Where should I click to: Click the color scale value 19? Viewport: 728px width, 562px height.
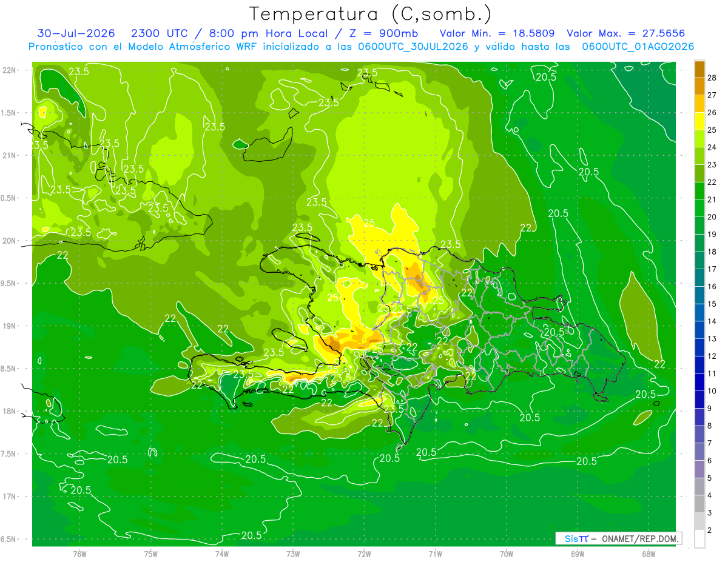click(x=712, y=235)
